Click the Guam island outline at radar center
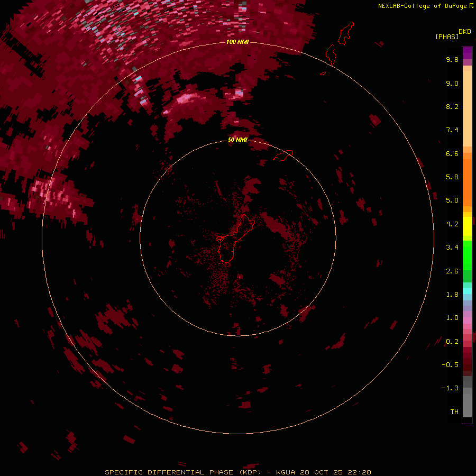Screen dimensions: 476x476 pyautogui.click(x=234, y=239)
